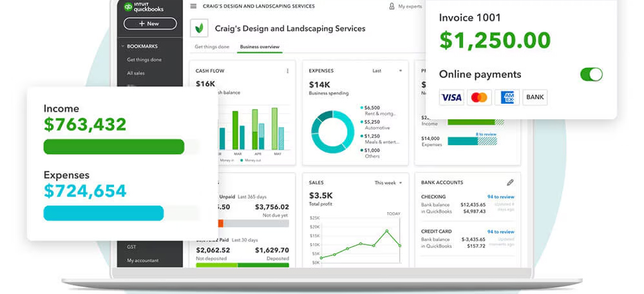Click the $724,654 expenses amount

[x=85, y=191]
